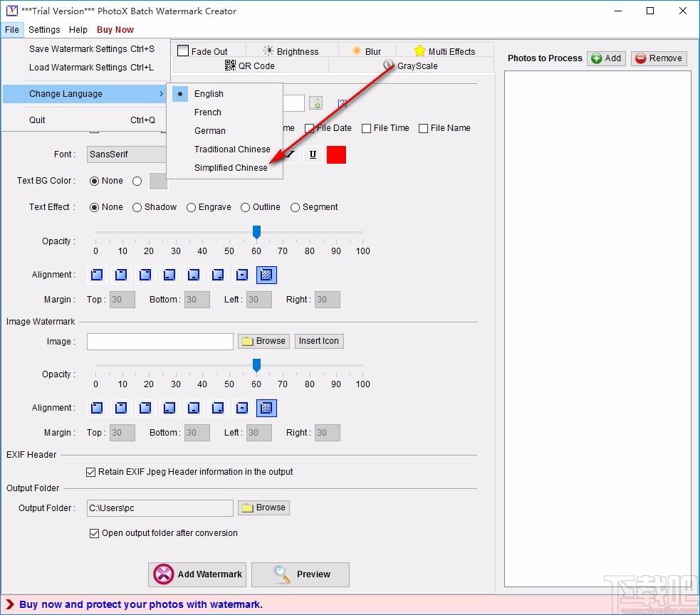
Task: Switch to the Brightness tab
Action: 292,51
